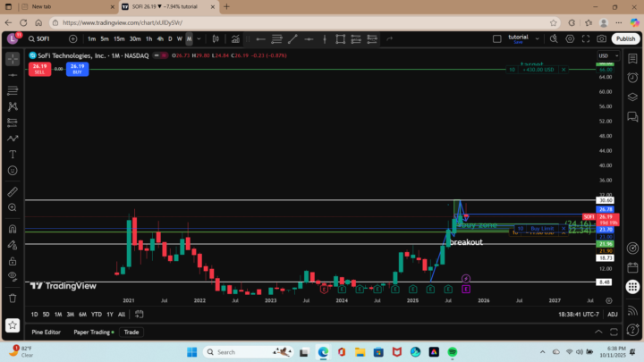Select the YTD date range
Screen dimensions: 644x362
96,315
